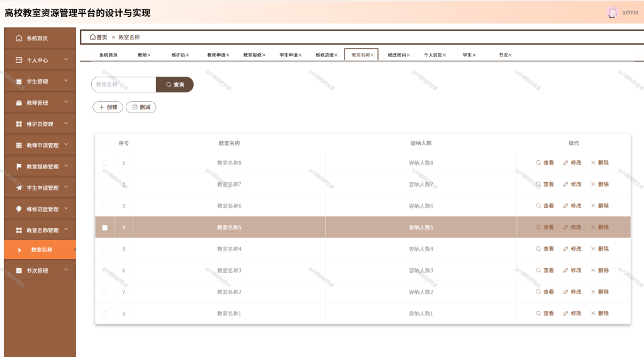
Task: Click the admin avatar image
Action: [613, 13]
